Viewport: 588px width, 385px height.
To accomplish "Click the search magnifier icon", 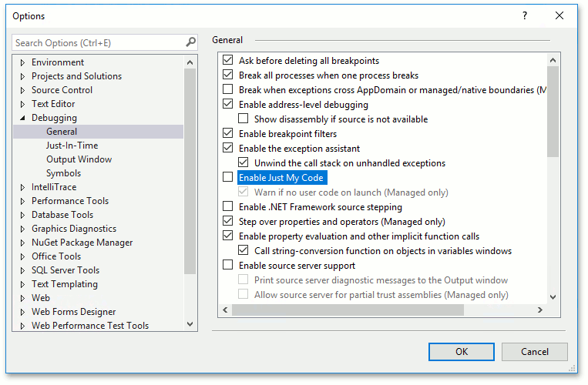I will pos(191,42).
